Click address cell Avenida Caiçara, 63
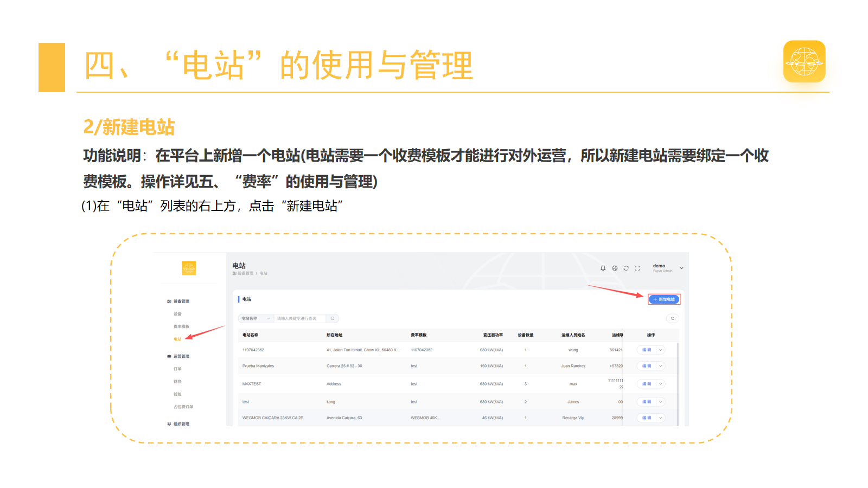The width and height of the screenshot is (868, 488). (x=344, y=418)
